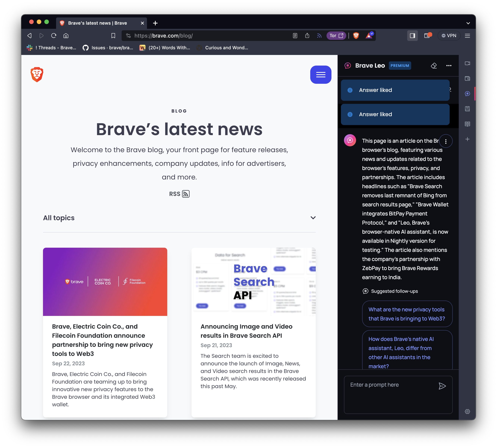Open the Brave Shields lion icon
The height and width of the screenshot is (448, 497).
pyautogui.click(x=356, y=36)
